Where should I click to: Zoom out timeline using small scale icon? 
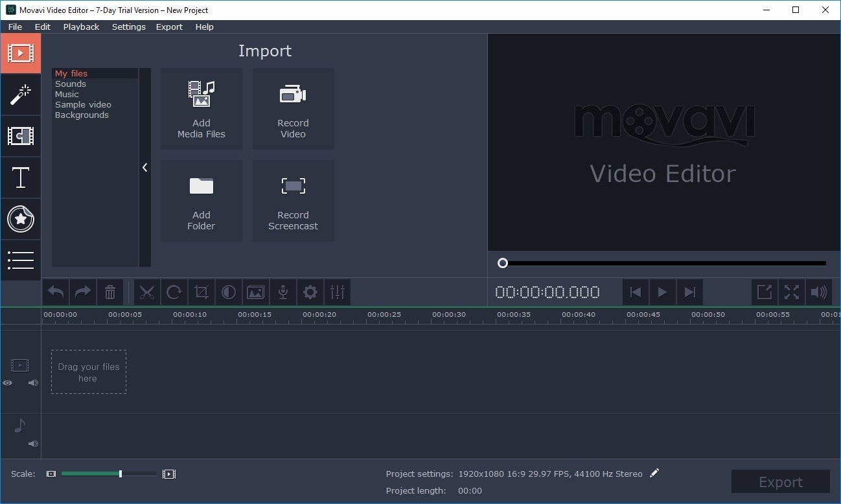click(x=51, y=474)
